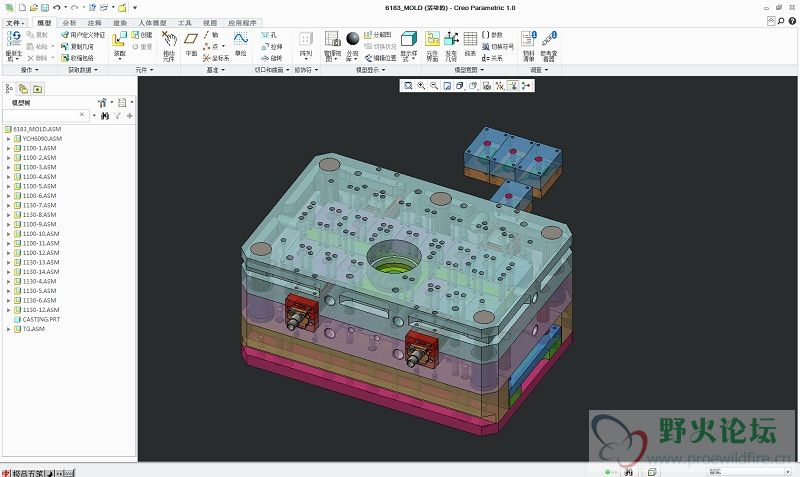Screen dimensions: 800x477
Task: Toggle the 分解图 (exploded view) button
Action: (x=378, y=35)
